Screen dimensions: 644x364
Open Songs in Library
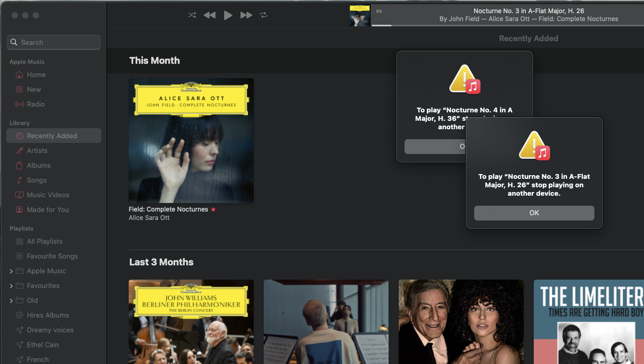tap(54, 180)
